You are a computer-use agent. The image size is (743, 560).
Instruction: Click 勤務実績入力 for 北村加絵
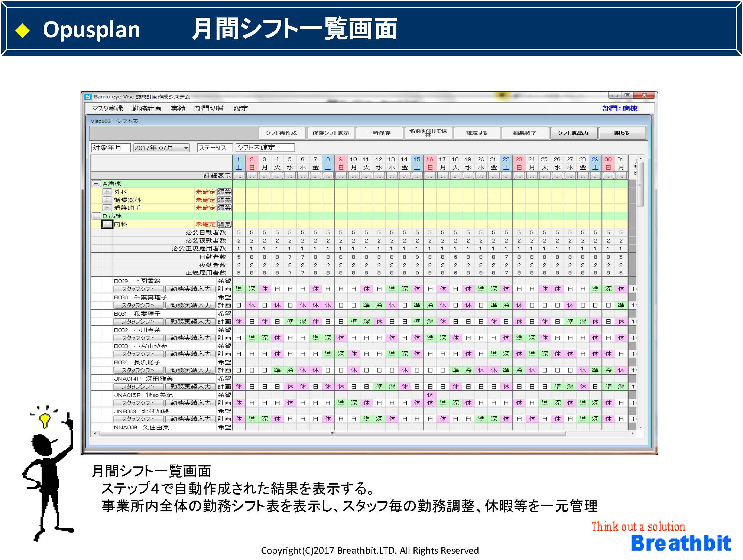(190, 419)
